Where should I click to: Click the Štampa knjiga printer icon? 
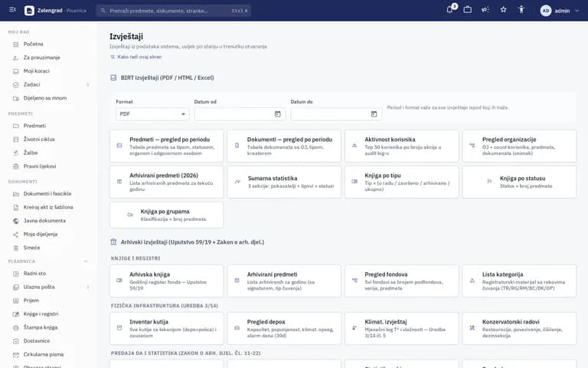point(16,328)
